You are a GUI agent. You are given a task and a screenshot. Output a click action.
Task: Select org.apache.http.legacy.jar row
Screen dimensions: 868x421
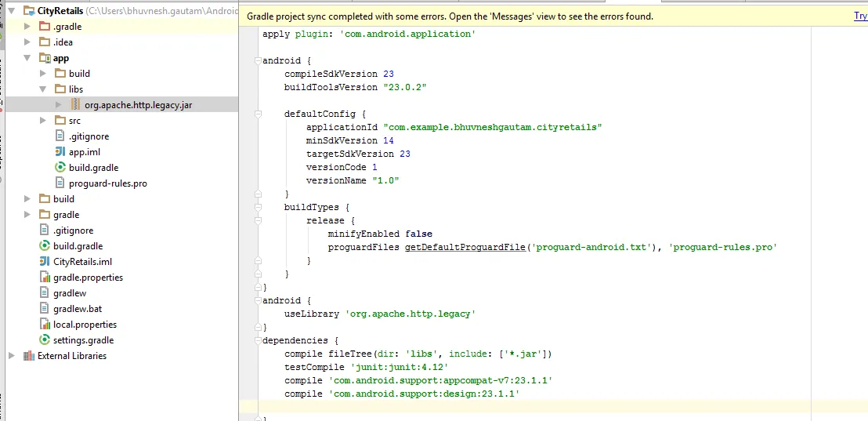121,105
